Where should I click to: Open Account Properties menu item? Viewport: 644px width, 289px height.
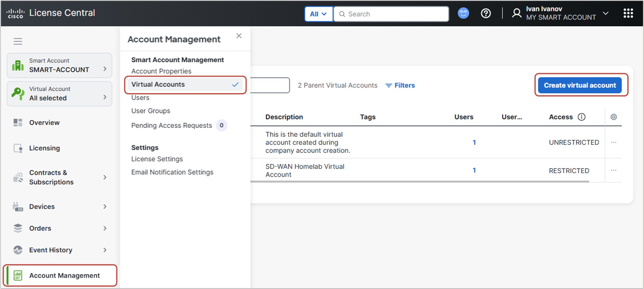[x=161, y=71]
